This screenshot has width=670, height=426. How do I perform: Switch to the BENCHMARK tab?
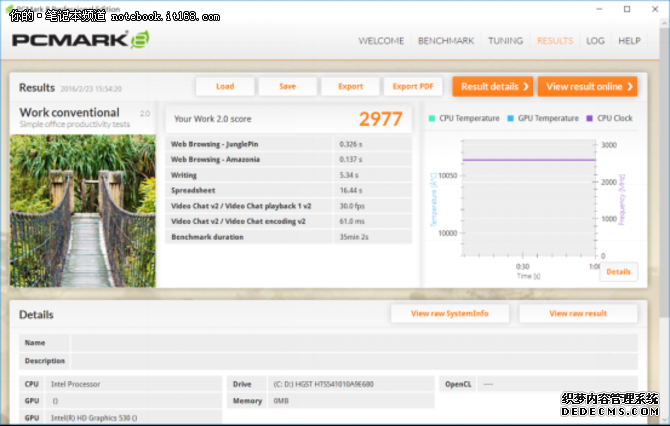(446, 41)
